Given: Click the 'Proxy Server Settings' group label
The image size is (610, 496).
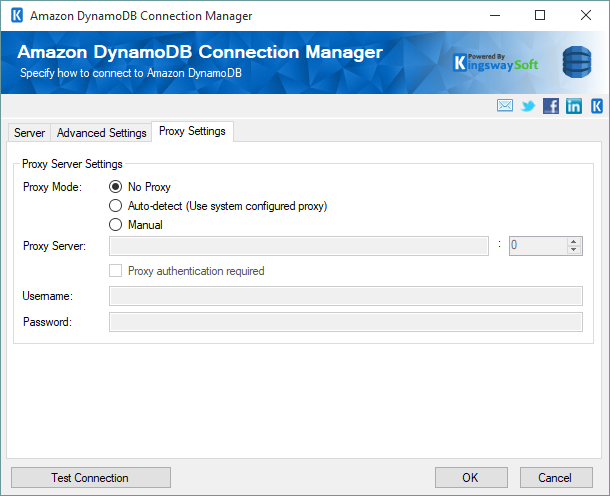Looking at the screenshot, I should coord(72,164).
